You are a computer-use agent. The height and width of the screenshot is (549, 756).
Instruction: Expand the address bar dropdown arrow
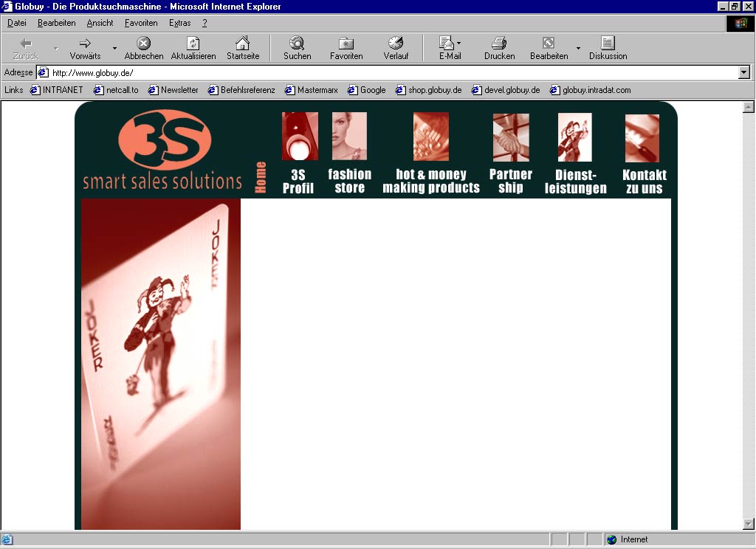(x=744, y=72)
